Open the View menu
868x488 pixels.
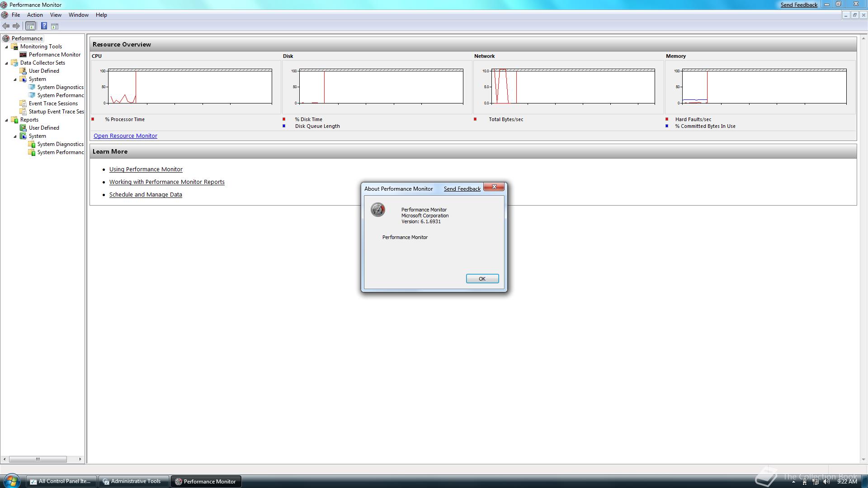(x=56, y=15)
